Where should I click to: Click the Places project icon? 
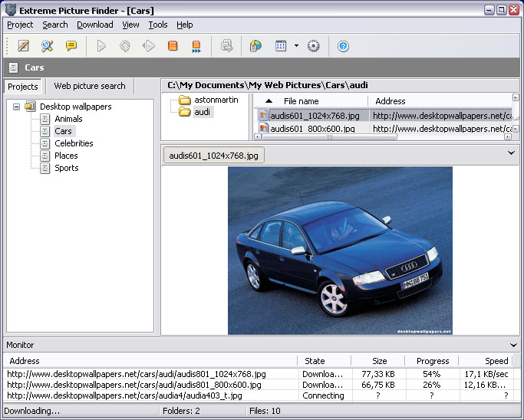pyautogui.click(x=44, y=156)
